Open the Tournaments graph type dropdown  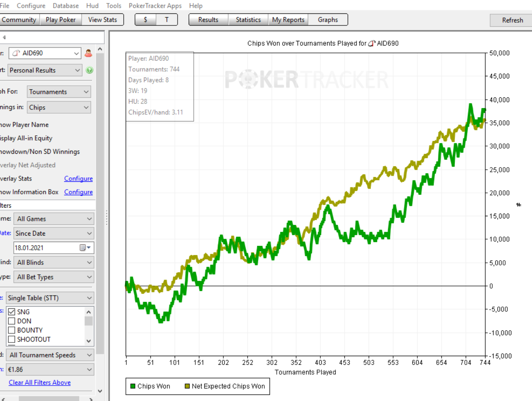point(59,92)
